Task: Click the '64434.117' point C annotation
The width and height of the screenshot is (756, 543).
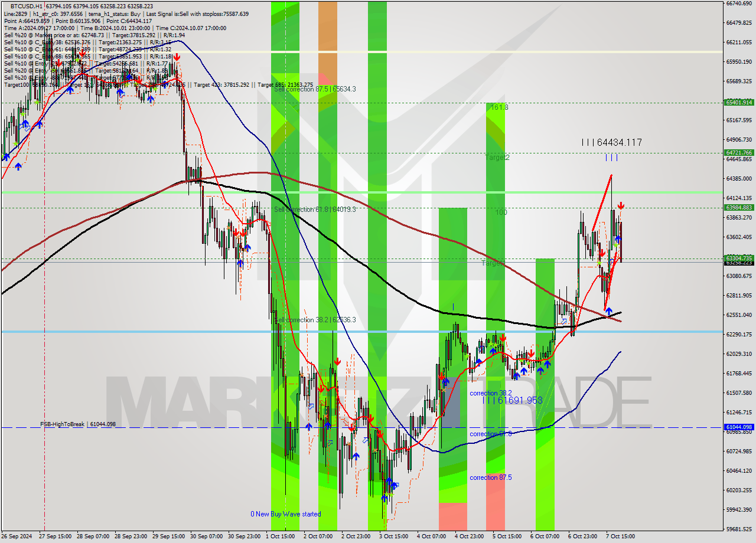Action: pos(619,142)
